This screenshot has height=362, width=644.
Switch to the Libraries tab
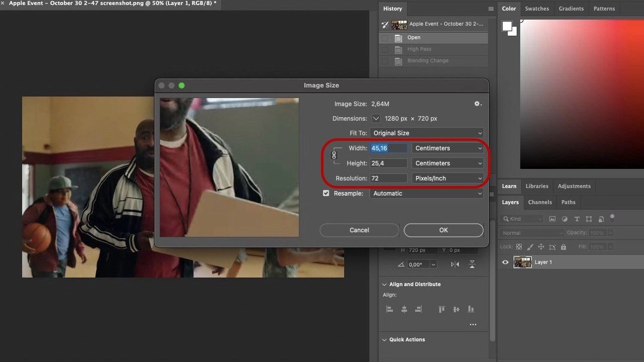tap(537, 186)
